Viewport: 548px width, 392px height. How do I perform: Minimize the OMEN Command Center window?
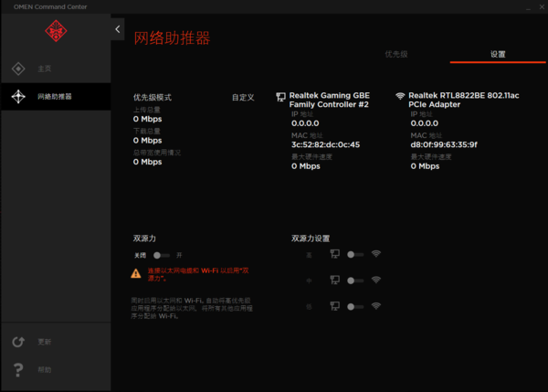click(528, 7)
